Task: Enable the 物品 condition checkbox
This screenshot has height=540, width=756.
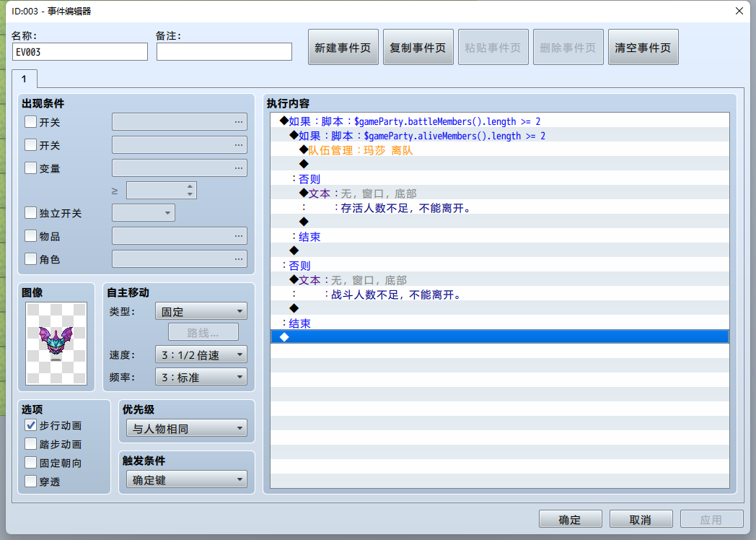Action: pyautogui.click(x=30, y=236)
